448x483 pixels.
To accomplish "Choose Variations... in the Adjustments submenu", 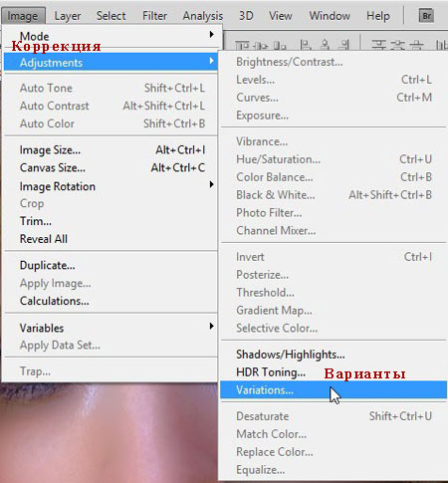I will (334, 389).
